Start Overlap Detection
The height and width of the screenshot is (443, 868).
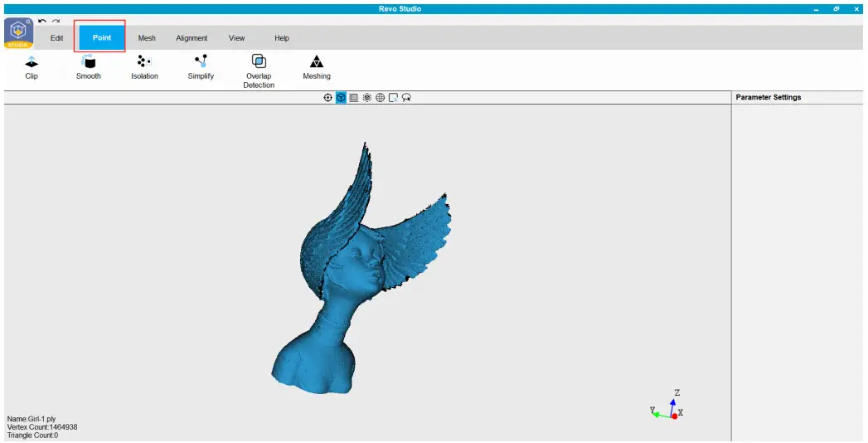259,71
